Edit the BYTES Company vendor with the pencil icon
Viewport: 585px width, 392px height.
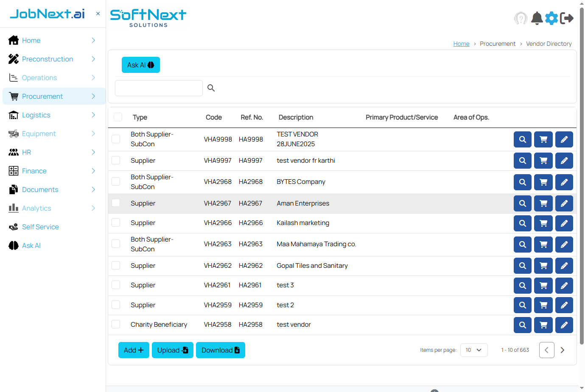[x=564, y=182]
